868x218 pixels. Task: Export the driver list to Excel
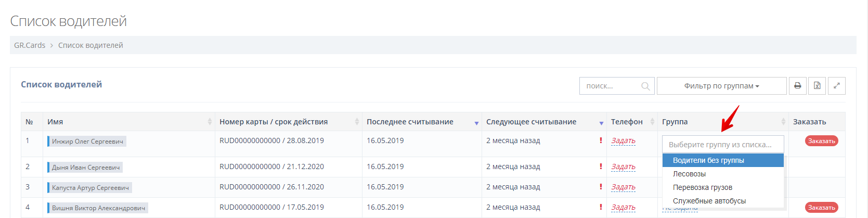coord(817,86)
